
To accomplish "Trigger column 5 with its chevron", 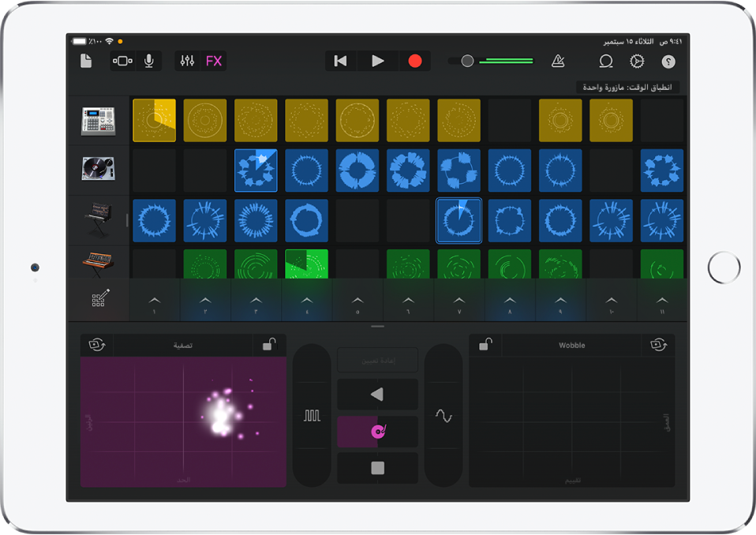I will 357,301.
